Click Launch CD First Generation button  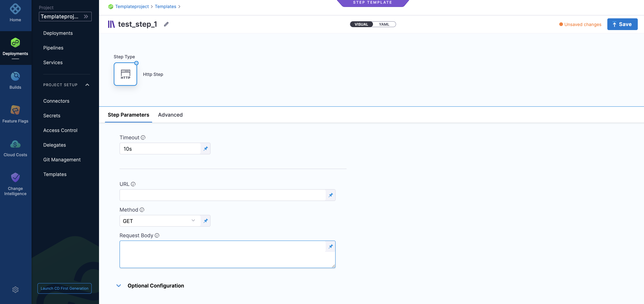point(65,288)
